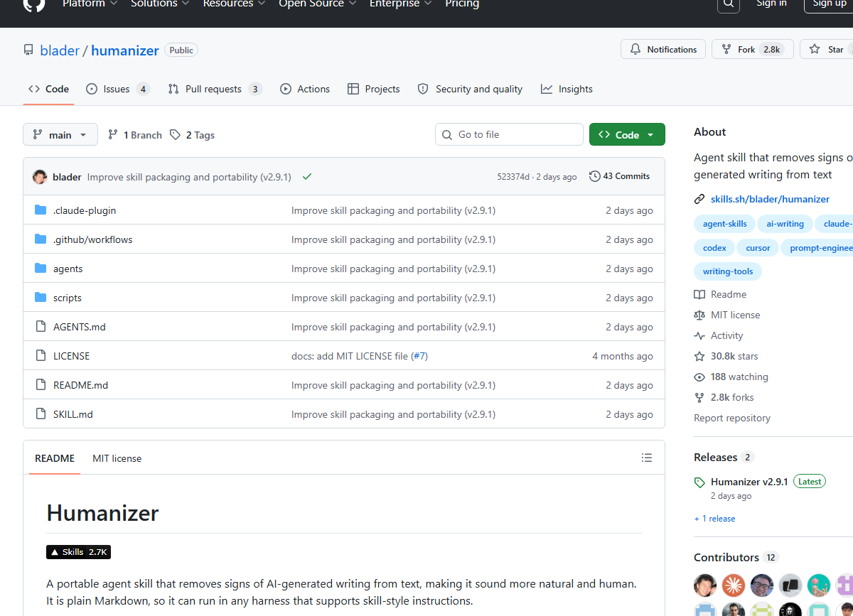
Task: Focus the Go to file search field
Action: pyautogui.click(x=509, y=134)
